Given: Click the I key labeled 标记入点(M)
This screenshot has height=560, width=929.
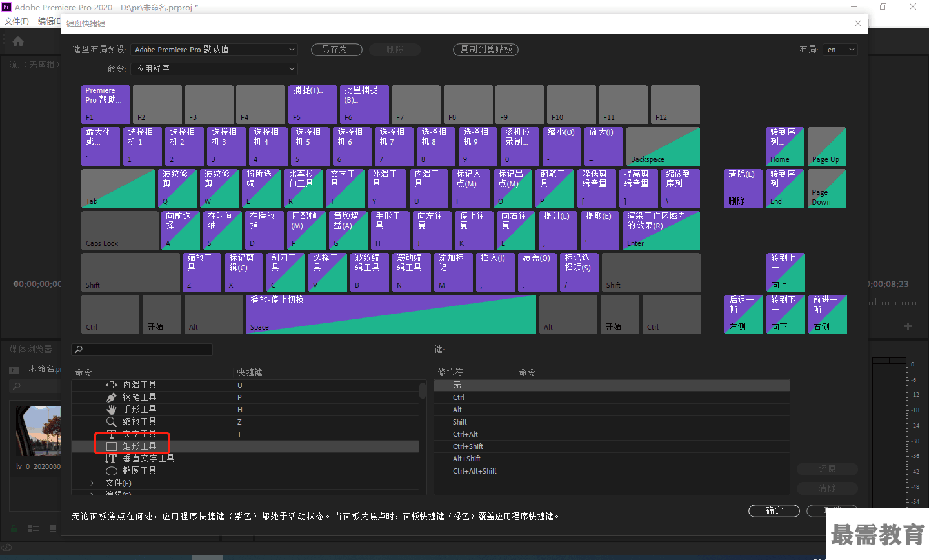Looking at the screenshot, I should (472, 188).
